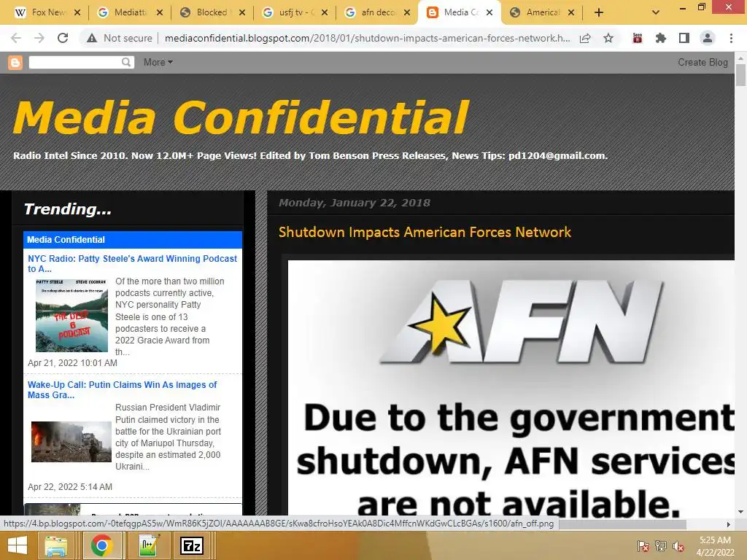Click the Apr 21, 2022 10:01 AM timestamp
747x560 pixels.
click(72, 363)
